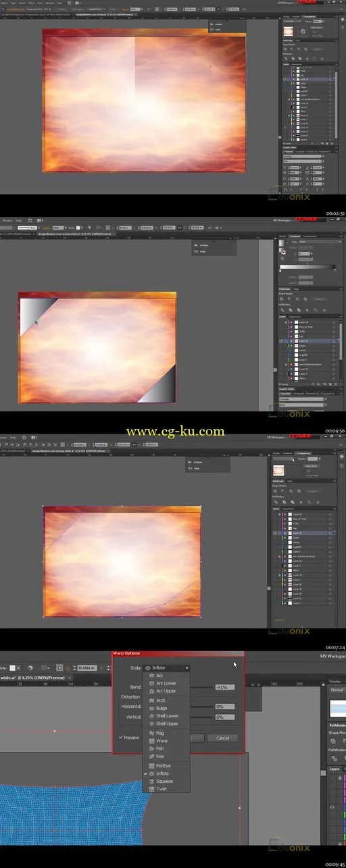Hide selected Layer 16 via eye in 00:07:24 frame
Screen dimensions: 346x868
pos(274,533)
